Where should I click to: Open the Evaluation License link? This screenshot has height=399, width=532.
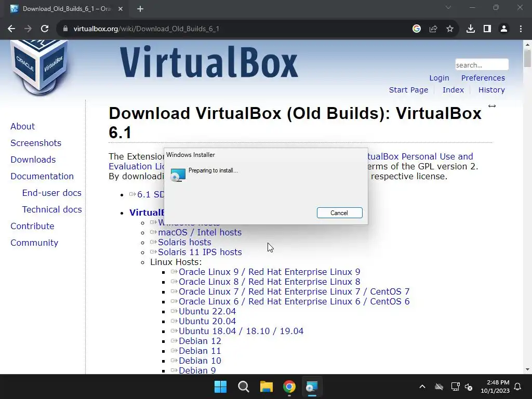coord(136,166)
